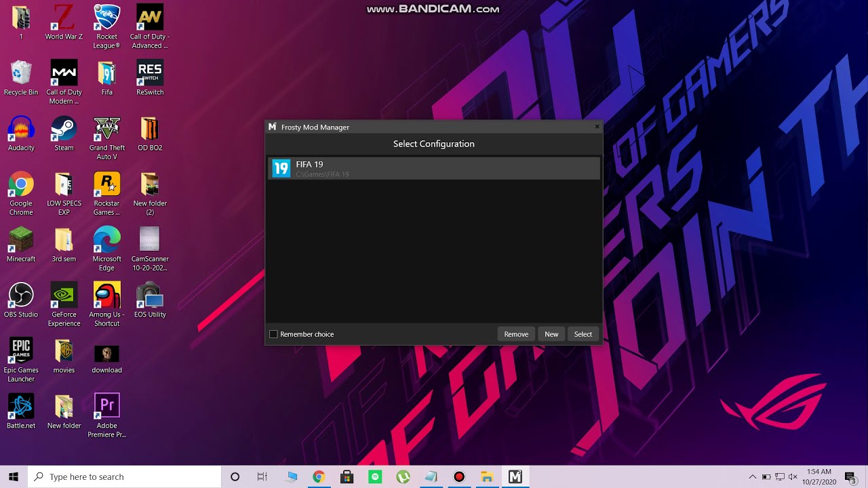
Task: Open the World War Z desktop shortcut
Action: click(64, 23)
